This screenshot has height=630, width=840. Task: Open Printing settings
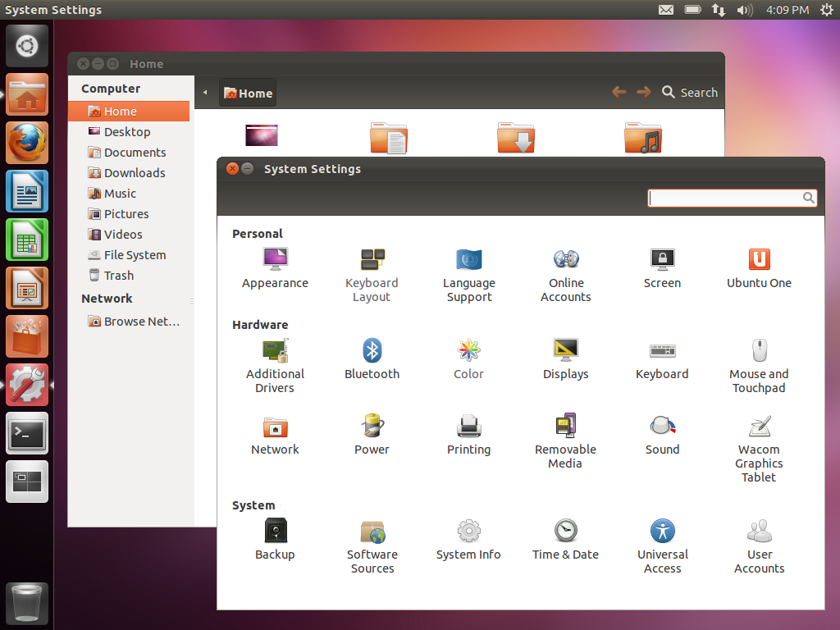coord(468,435)
